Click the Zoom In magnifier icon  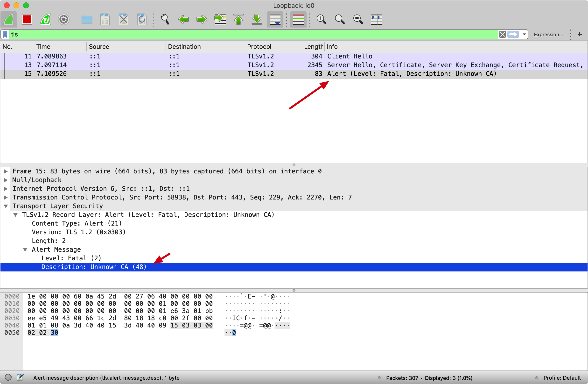pos(321,19)
